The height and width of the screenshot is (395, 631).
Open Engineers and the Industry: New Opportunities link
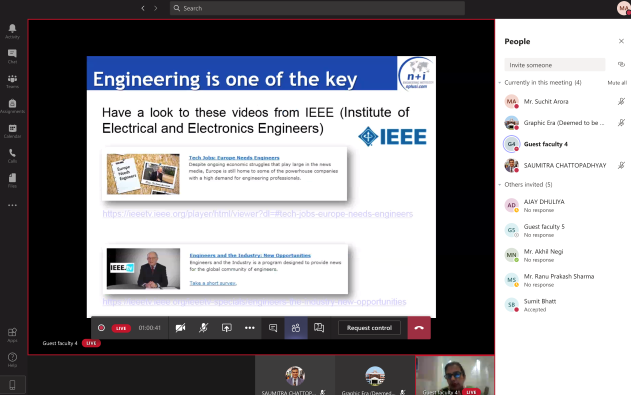(x=250, y=255)
